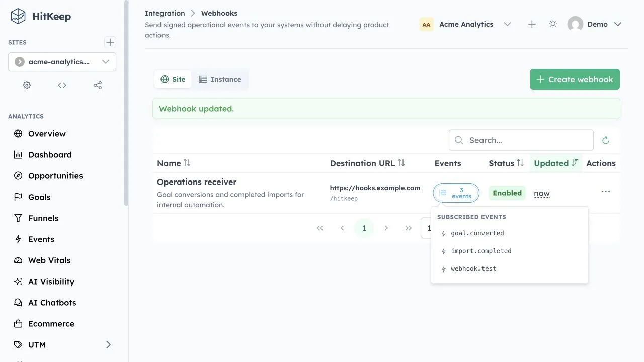Go to next page

[x=386, y=228]
